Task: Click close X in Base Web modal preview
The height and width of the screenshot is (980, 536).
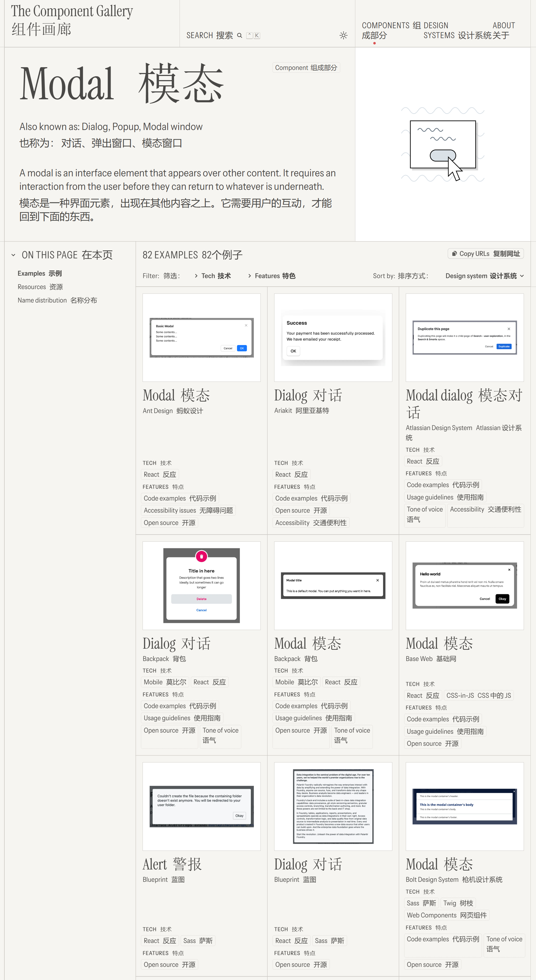Action: coord(509,569)
